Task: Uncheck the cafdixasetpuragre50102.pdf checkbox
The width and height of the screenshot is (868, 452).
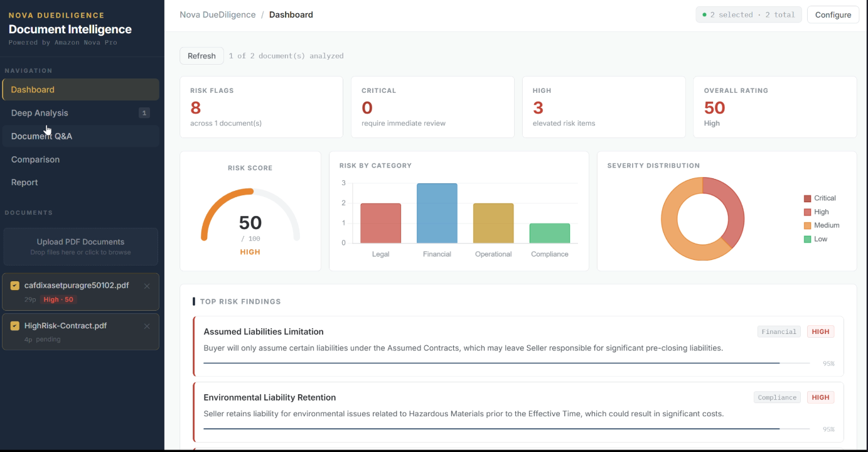Action: (x=15, y=286)
